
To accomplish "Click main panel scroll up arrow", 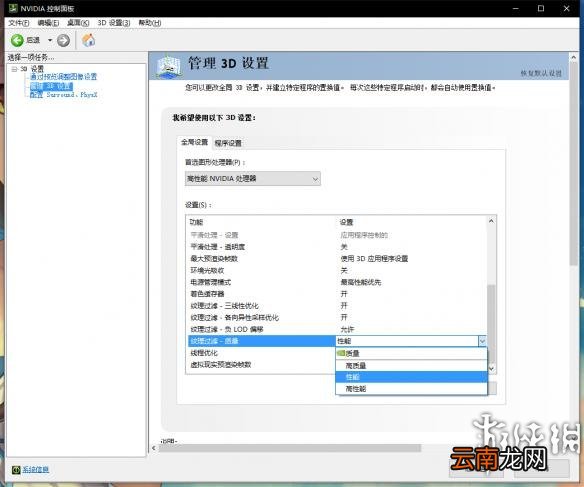I will [574, 57].
